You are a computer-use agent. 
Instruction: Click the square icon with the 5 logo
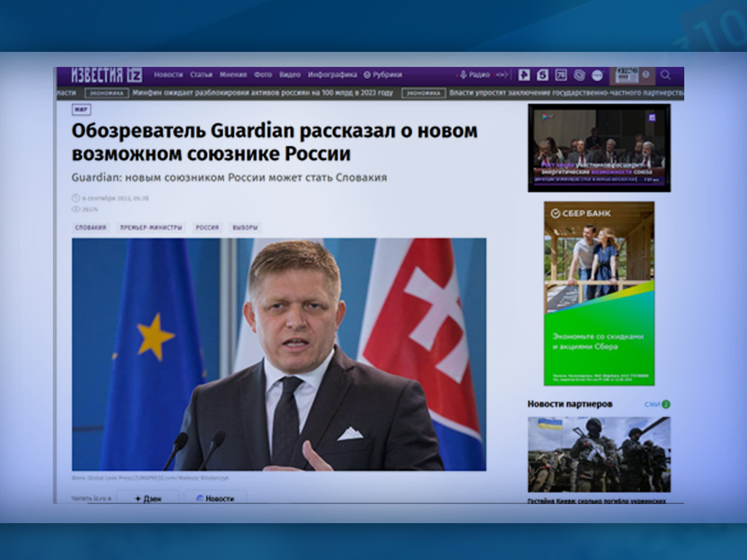click(542, 75)
